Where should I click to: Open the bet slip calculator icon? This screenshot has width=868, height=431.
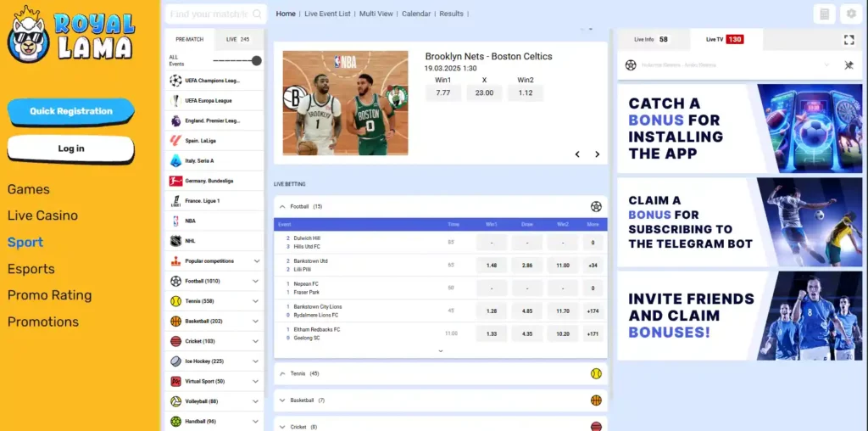(x=824, y=14)
